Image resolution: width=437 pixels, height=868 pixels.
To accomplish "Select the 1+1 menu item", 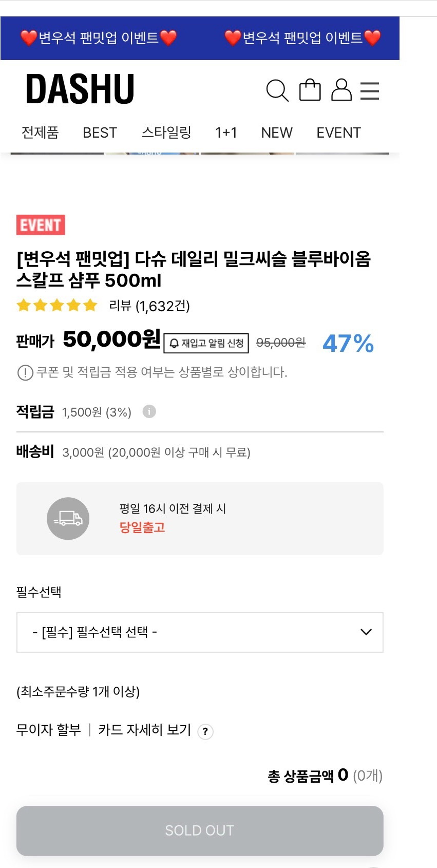I will coord(226,133).
